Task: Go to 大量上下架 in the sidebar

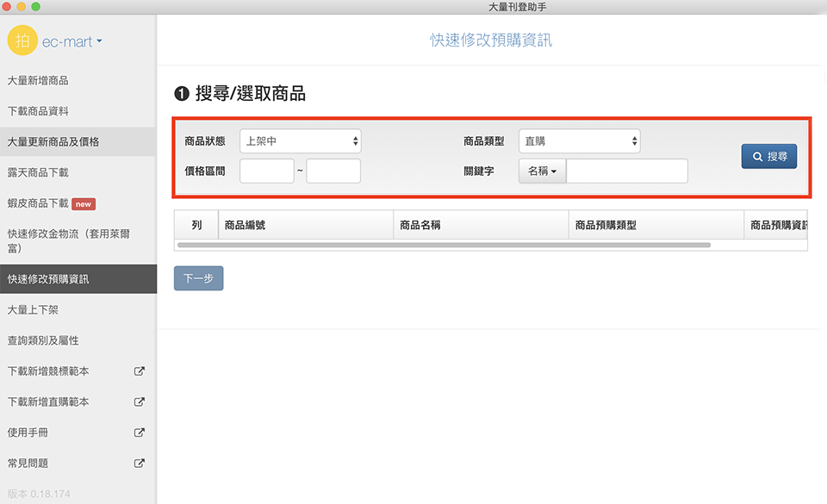Action: click(33, 309)
